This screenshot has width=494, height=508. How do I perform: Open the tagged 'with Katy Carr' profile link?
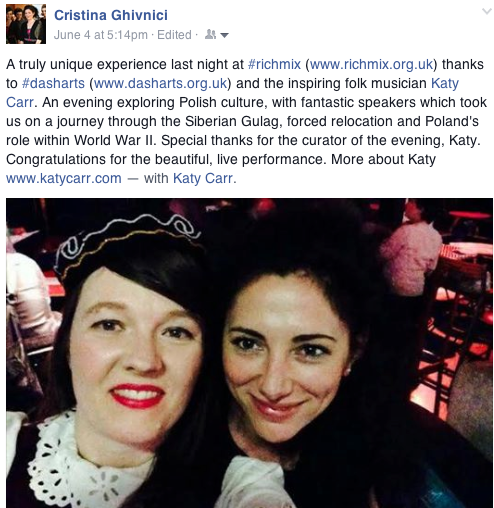click(204, 178)
